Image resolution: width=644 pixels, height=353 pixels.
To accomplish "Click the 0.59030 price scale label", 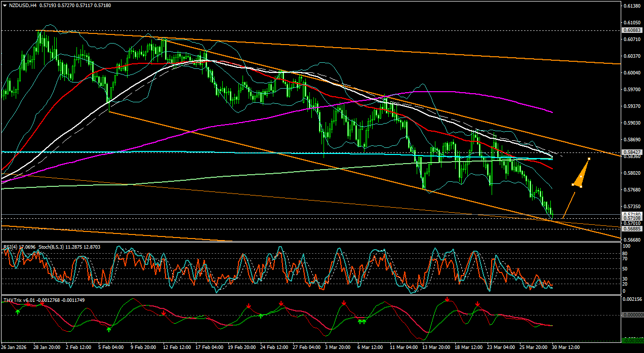I will point(632,123).
